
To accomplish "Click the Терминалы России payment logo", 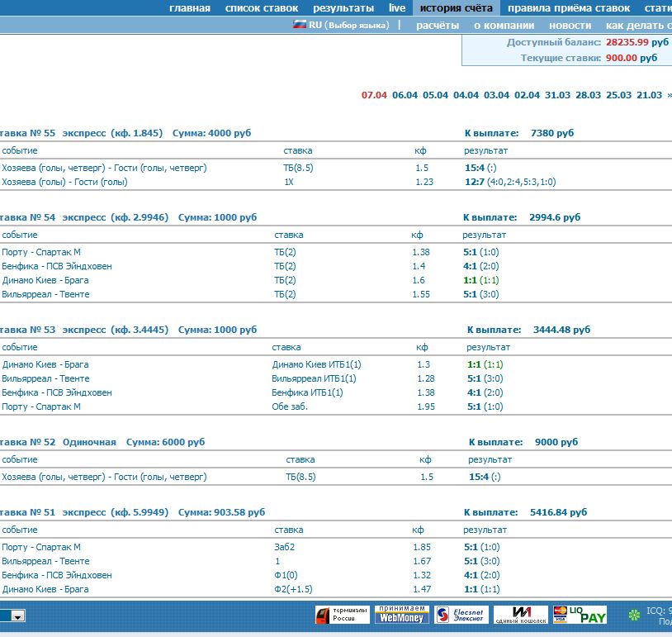I will coord(342,615).
